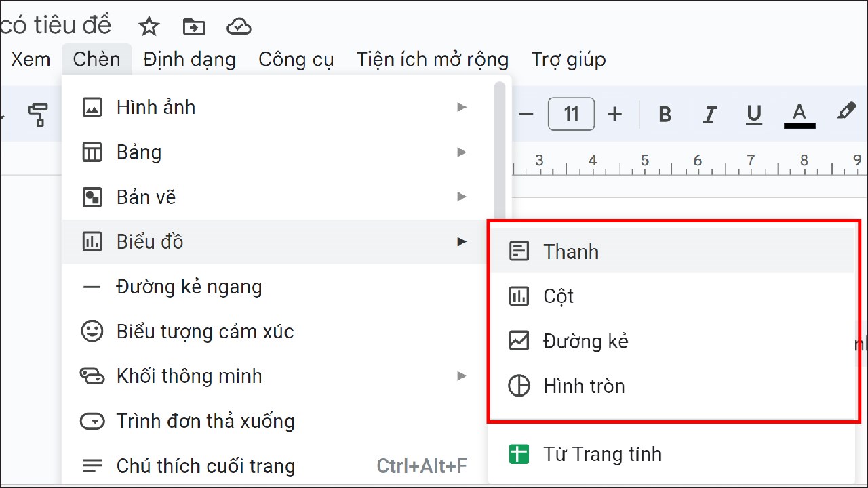This screenshot has width=868, height=488.
Task: Open the Tiện ích mở rộng menu
Action: tap(433, 59)
